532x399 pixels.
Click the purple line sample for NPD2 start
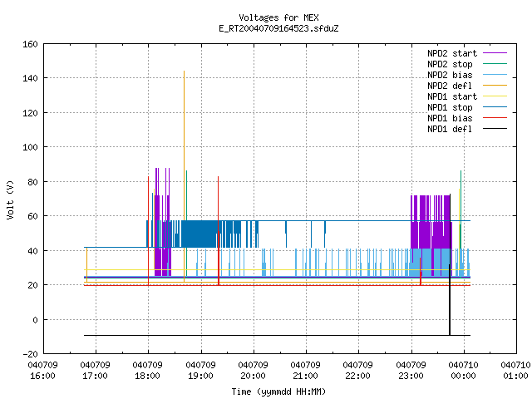pyautogui.click(x=495, y=53)
